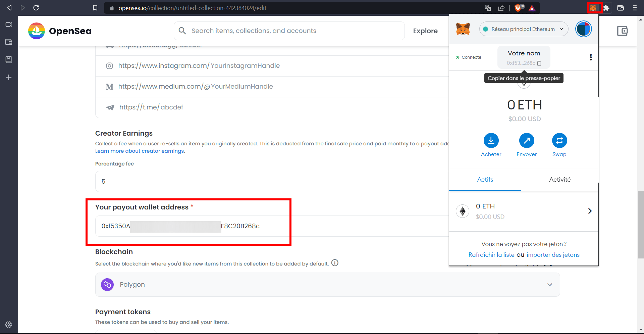Click the Telegram t.me link field
This screenshot has height=334, width=644.
[272, 107]
